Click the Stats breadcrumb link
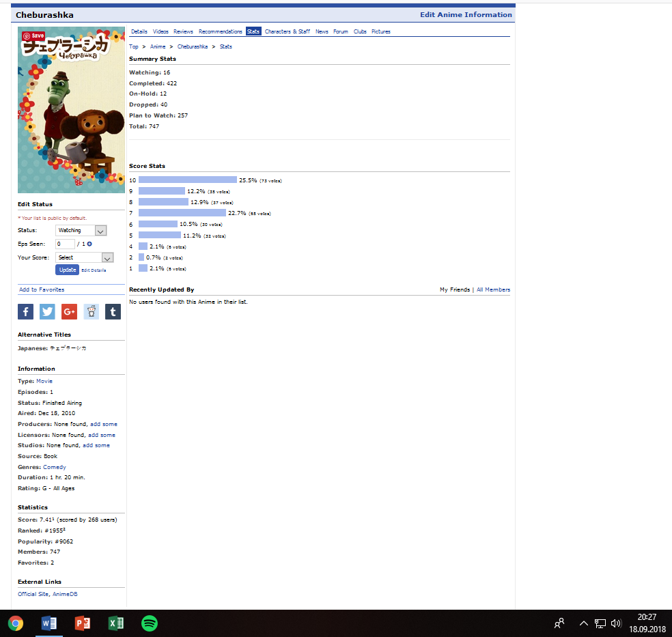 click(226, 46)
